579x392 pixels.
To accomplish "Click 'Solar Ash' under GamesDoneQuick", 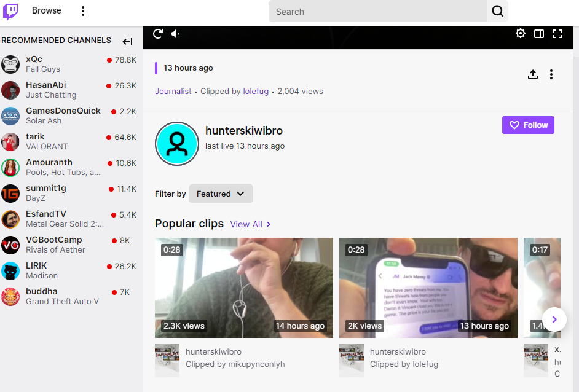I will point(44,121).
